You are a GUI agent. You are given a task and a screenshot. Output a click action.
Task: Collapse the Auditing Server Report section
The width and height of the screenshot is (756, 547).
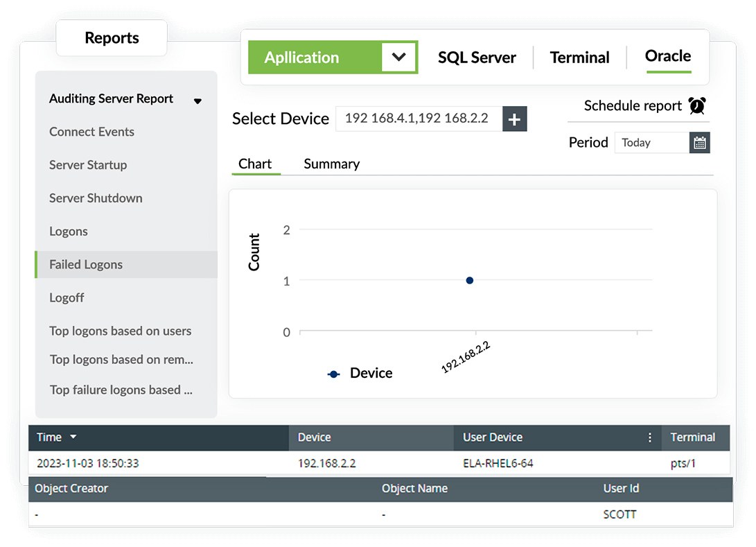197,101
